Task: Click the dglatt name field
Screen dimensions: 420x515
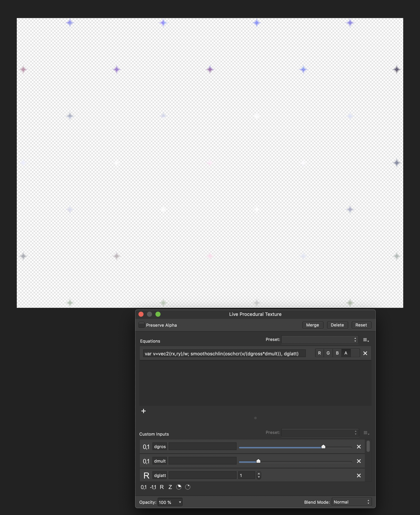Action: [x=160, y=475]
